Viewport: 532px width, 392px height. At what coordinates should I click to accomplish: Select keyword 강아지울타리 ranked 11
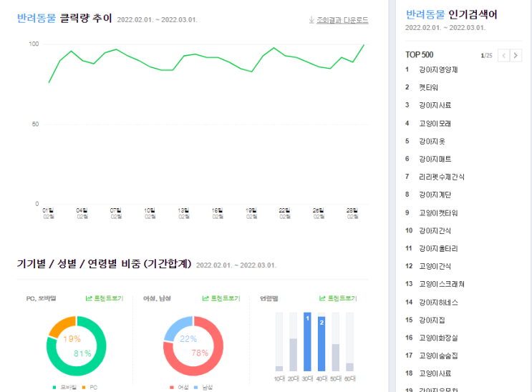(438, 248)
